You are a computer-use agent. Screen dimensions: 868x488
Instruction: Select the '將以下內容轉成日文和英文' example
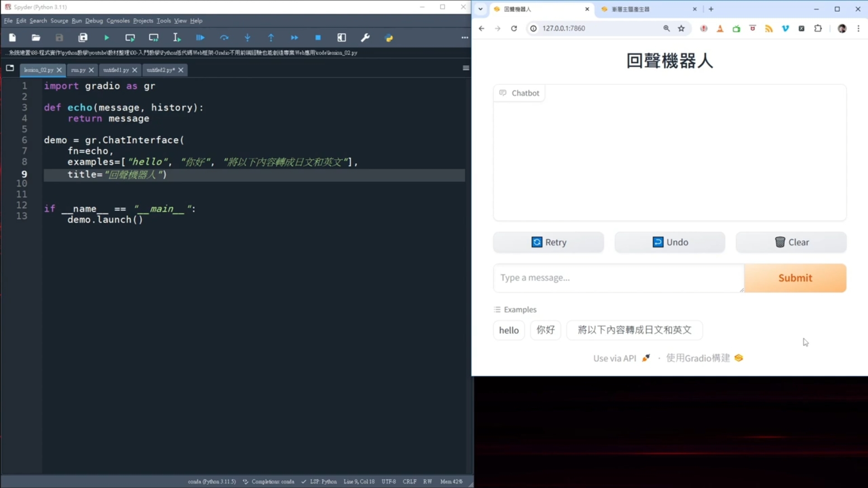tap(634, 330)
